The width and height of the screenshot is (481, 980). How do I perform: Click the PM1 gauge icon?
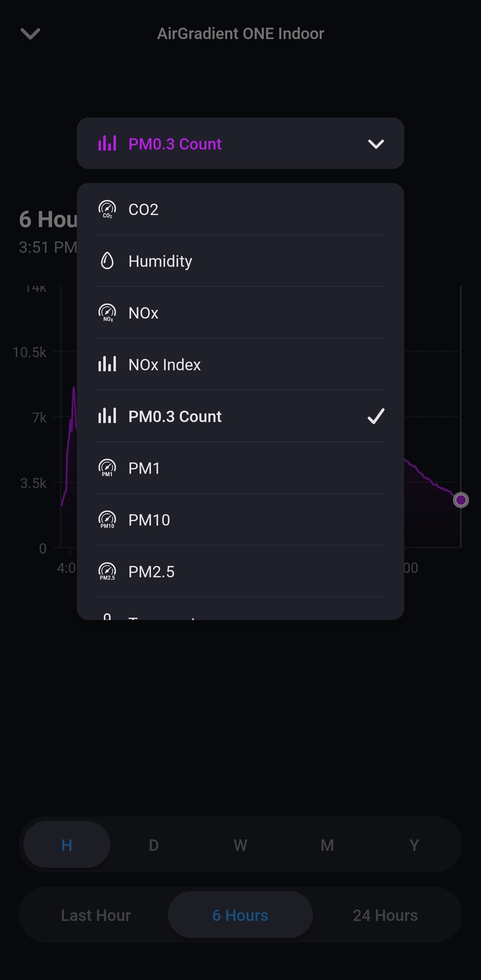(107, 468)
